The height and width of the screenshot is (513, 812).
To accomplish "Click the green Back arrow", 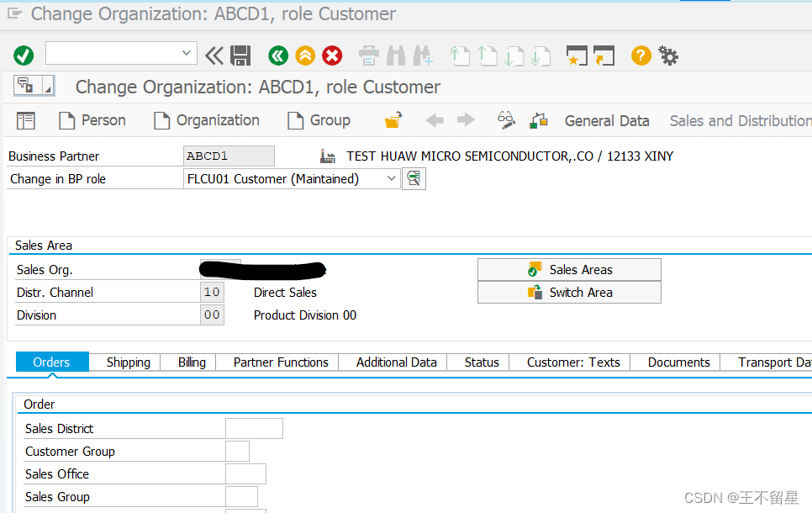I will tap(278, 56).
